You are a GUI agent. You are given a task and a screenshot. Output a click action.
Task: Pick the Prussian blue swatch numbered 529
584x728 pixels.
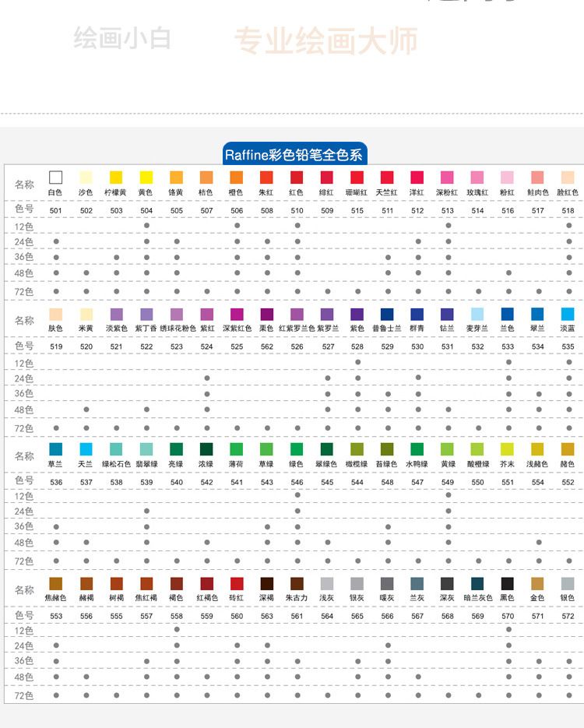click(x=387, y=315)
